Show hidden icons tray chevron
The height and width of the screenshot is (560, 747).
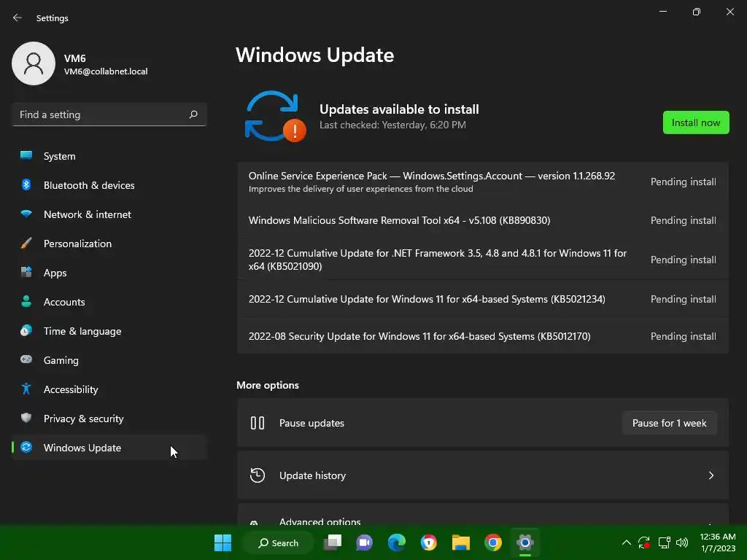point(627,542)
